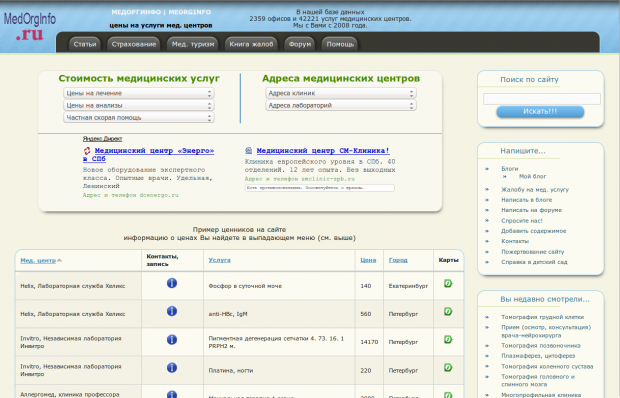Screen dimensions: 620x398
Task: Sort table by Мед. центр header
Action: coord(38,260)
